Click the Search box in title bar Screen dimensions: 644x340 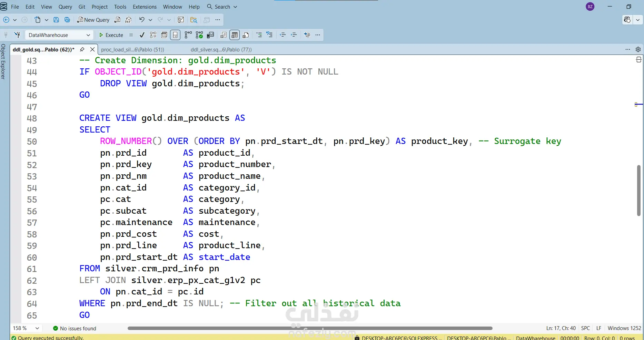(x=222, y=7)
